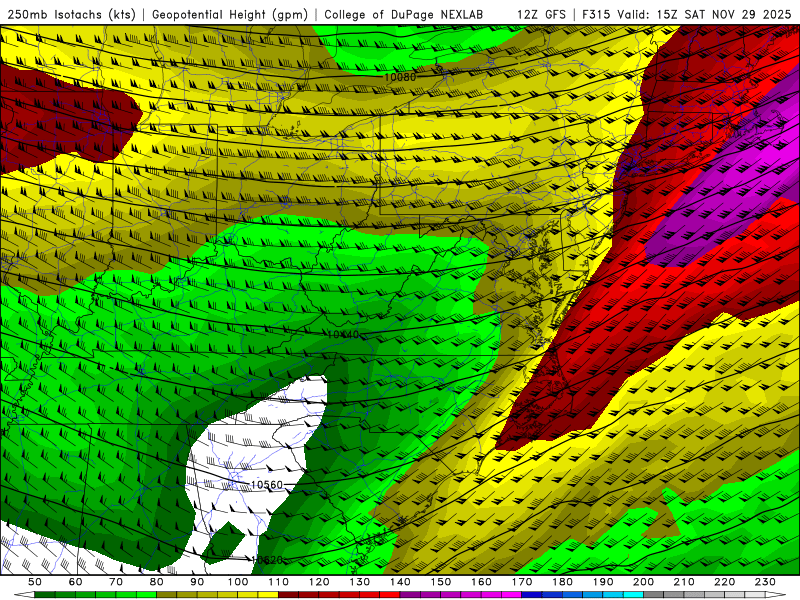The height and width of the screenshot is (600, 800).
Task: Click the 180 value on the color scale
Action: [562, 582]
